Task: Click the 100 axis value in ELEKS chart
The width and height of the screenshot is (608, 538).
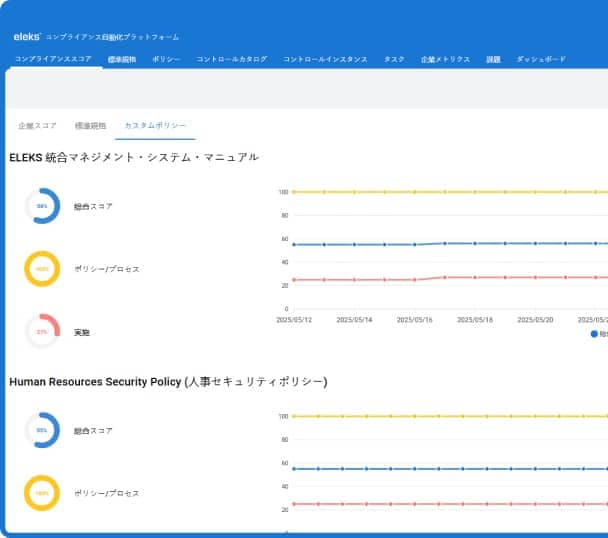Action: pos(283,192)
